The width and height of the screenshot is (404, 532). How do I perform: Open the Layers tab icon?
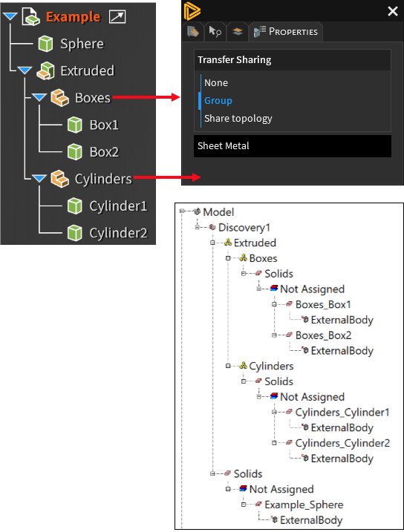[238, 32]
